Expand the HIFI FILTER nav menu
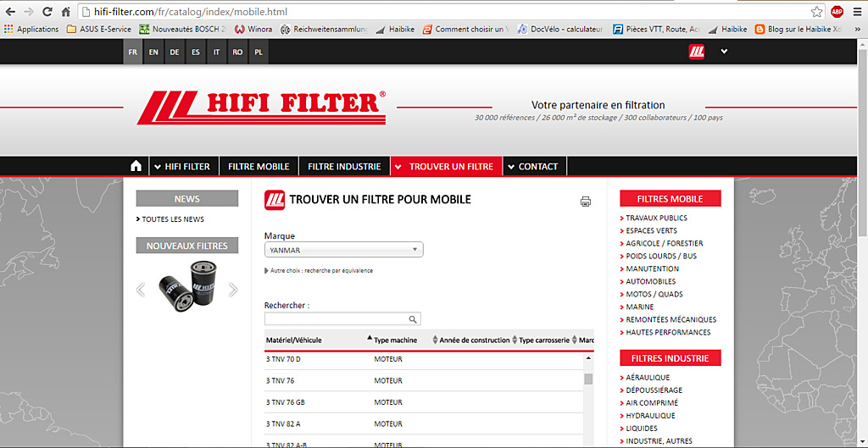 pyautogui.click(x=182, y=166)
